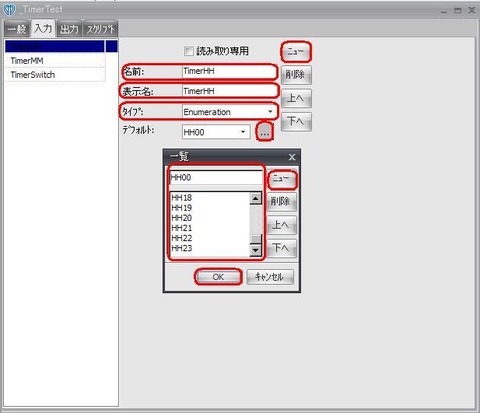Image resolution: width=480 pixels, height=413 pixels.
Task: Edit the 名前 field containing TimerHH
Action: click(229, 71)
